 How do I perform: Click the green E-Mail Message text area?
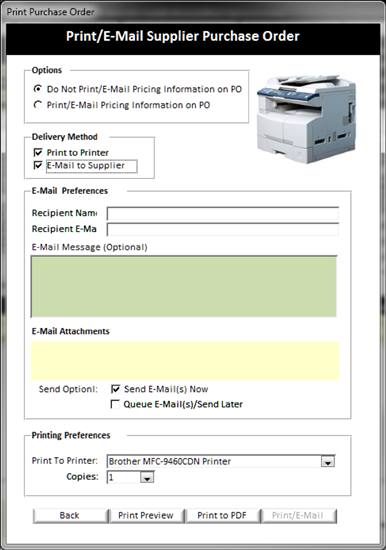tap(184, 286)
